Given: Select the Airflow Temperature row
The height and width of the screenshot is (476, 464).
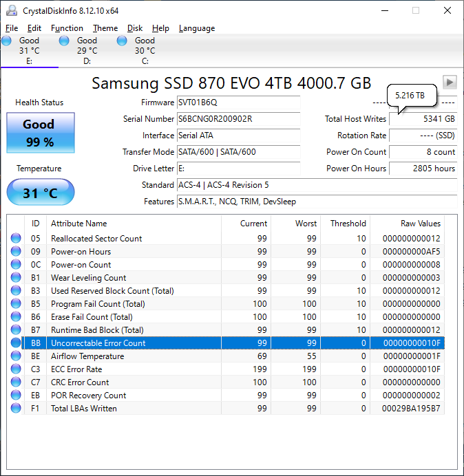Looking at the screenshot, I should (226, 356).
